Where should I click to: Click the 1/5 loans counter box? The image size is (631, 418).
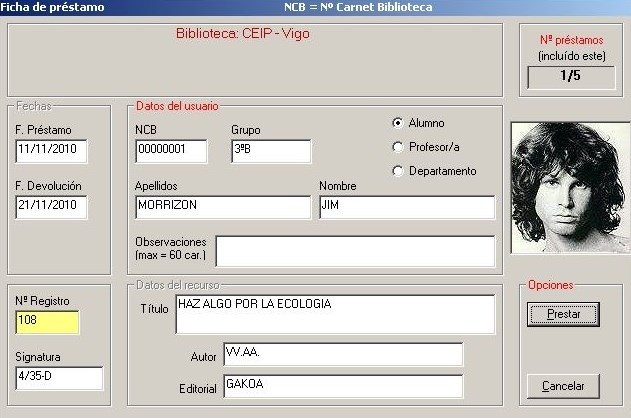571,77
